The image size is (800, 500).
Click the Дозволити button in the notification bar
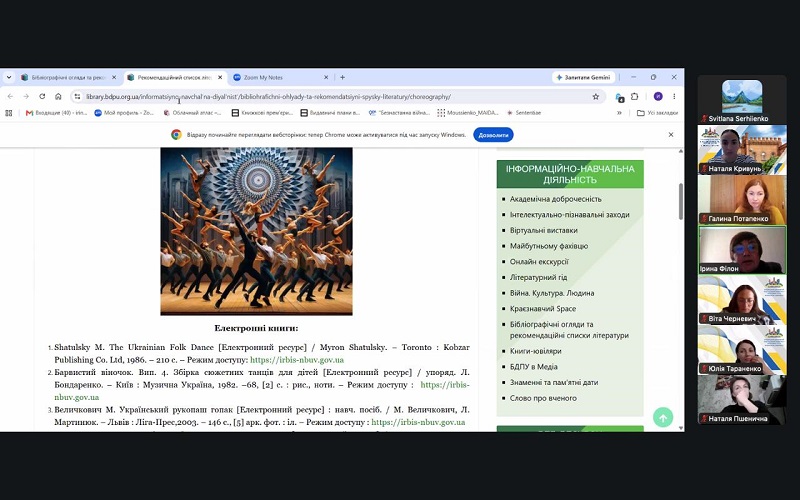click(493, 135)
